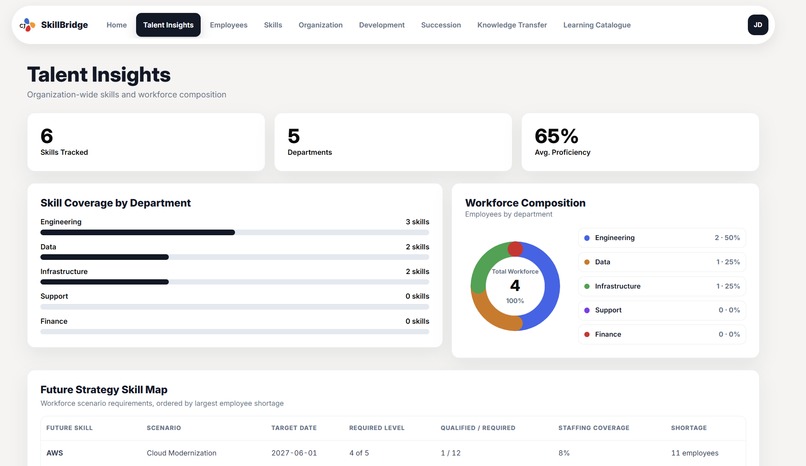Sort by Staffing Coverage column header
Screen dimensions: 806x466
[x=594, y=428]
